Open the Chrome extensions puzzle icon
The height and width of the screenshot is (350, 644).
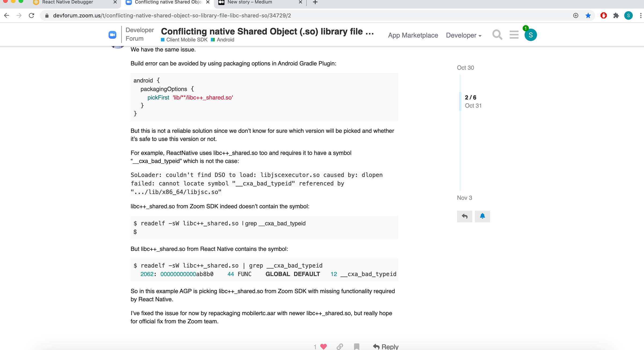click(616, 16)
